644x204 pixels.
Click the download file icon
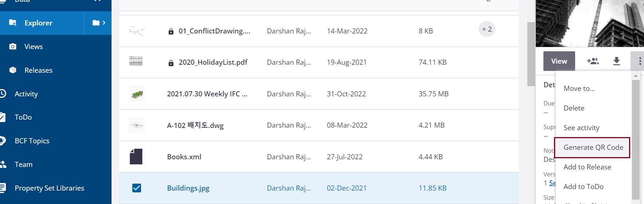click(617, 61)
